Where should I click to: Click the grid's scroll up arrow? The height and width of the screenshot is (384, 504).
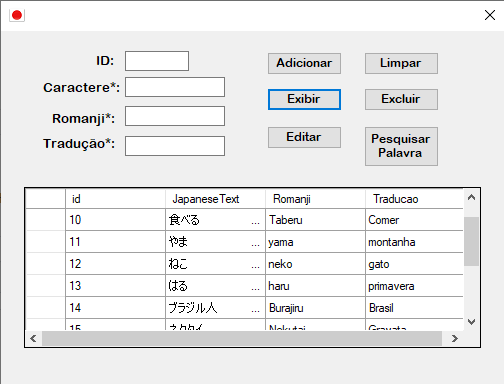coord(471,197)
